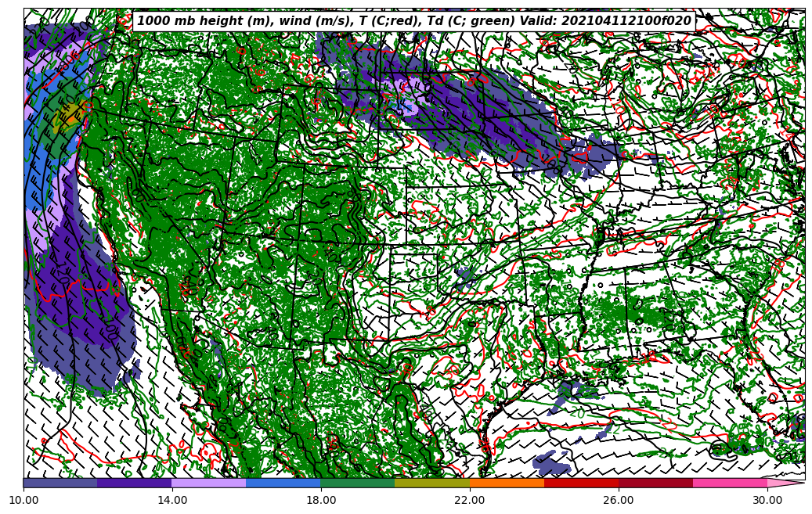The height and width of the screenshot is (514, 812).
Task: Choose the olive 20–22 colorbar segment
Action: [x=432, y=483]
